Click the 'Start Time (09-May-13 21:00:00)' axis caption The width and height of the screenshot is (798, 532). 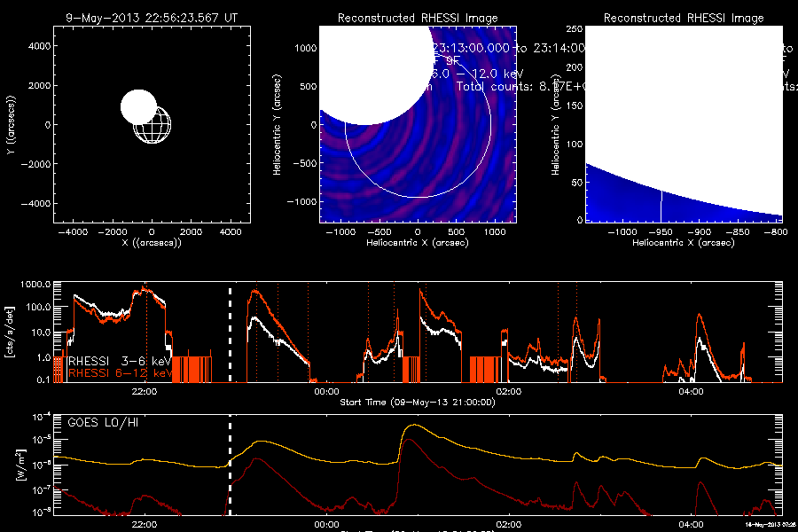click(x=418, y=403)
